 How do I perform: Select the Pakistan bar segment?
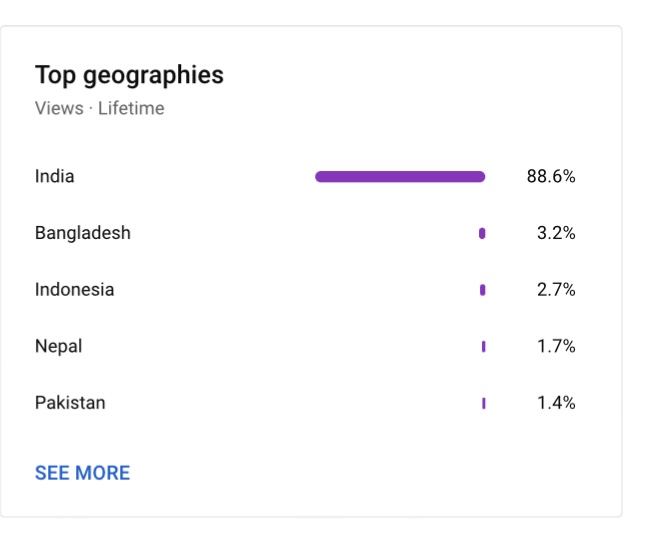[484, 403]
